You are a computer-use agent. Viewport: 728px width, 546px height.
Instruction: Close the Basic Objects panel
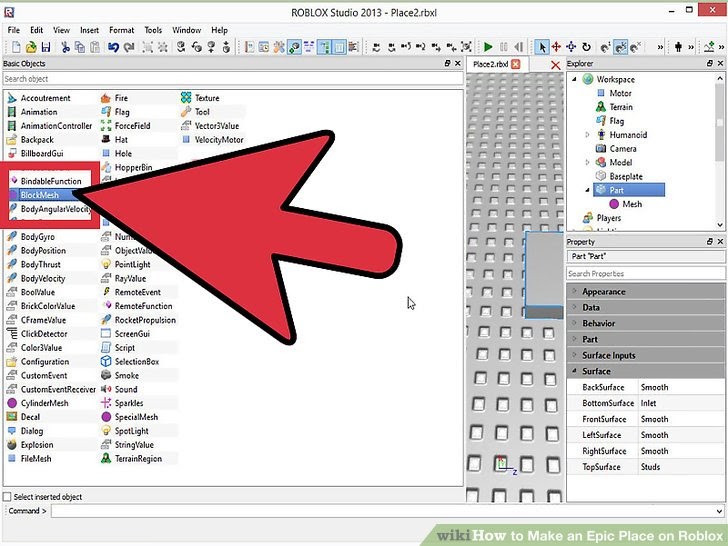(x=458, y=63)
